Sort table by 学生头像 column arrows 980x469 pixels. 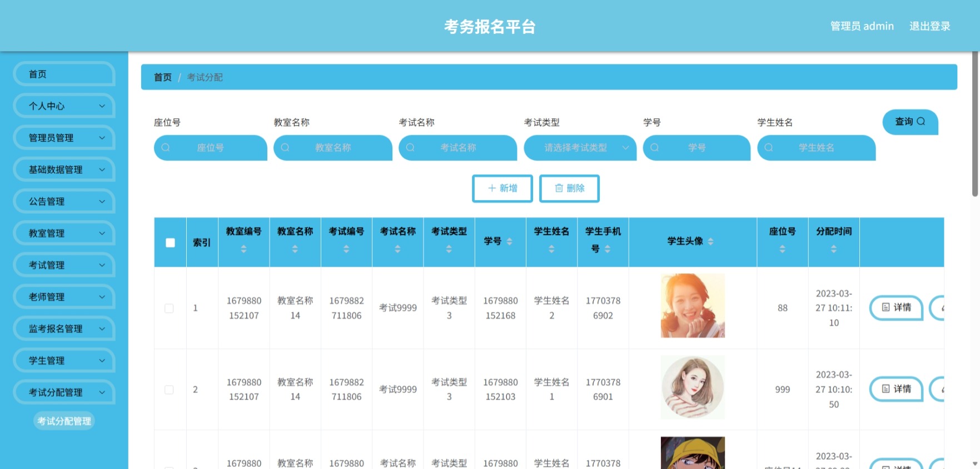pyautogui.click(x=710, y=242)
